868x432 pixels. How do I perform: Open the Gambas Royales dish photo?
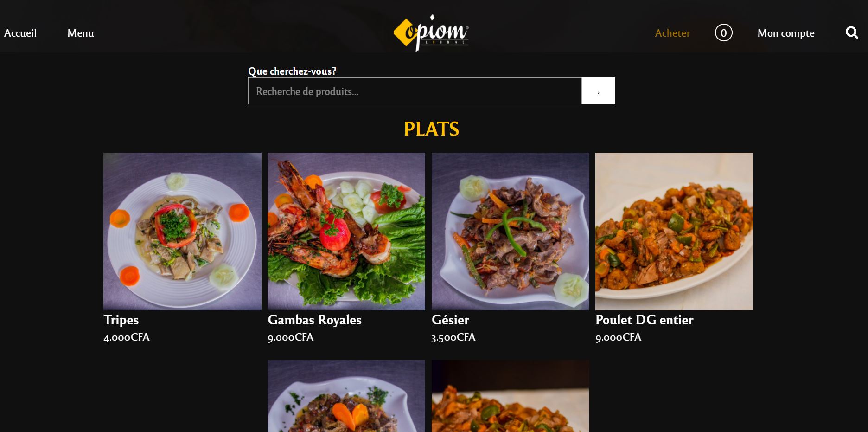pos(346,232)
